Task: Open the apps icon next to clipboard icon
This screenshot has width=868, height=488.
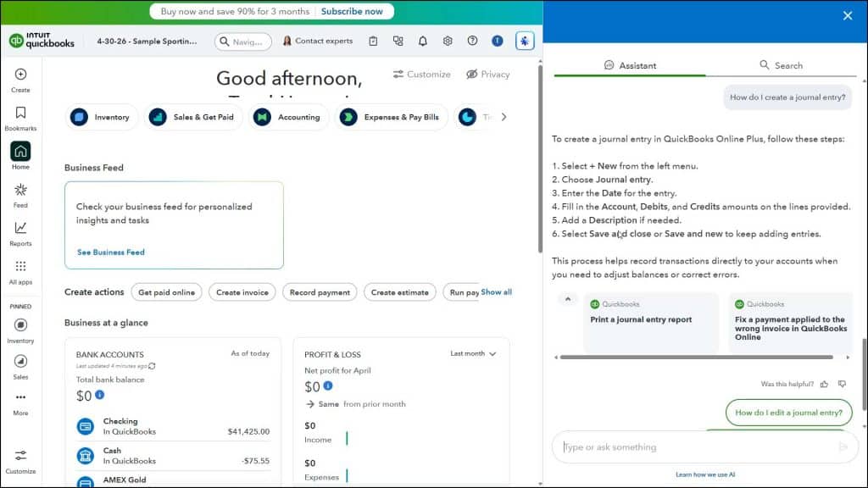Action: [398, 41]
